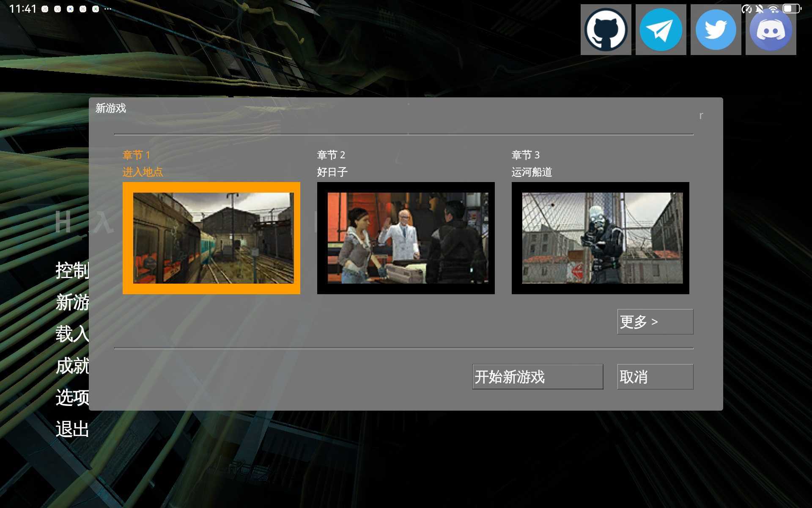Tap the Wi-Fi status icon
The image size is (812, 508).
[x=774, y=8]
